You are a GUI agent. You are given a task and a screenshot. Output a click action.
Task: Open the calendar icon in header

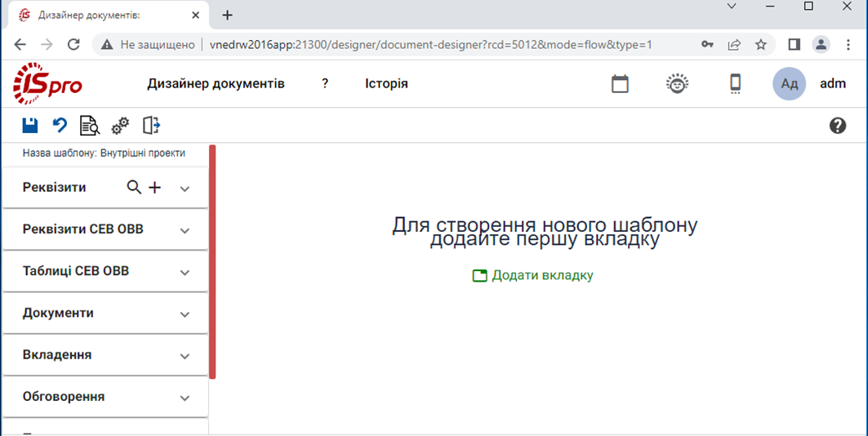pos(620,84)
